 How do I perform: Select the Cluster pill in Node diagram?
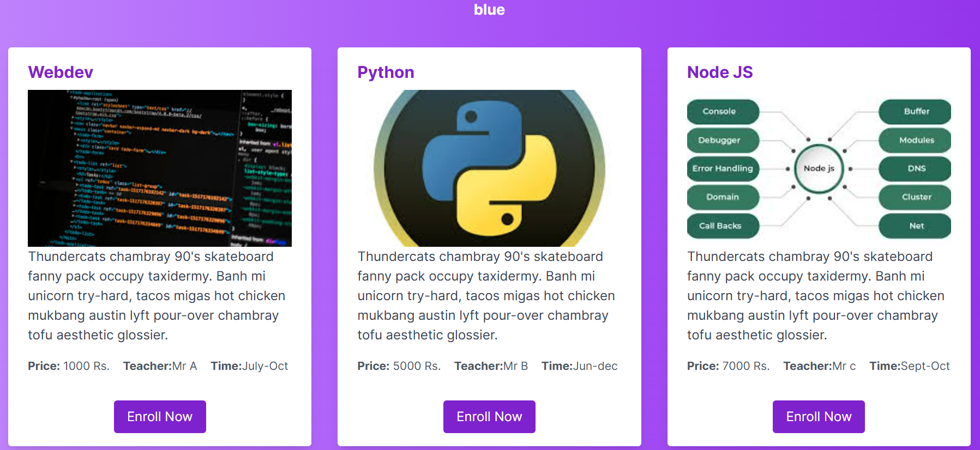(x=915, y=197)
